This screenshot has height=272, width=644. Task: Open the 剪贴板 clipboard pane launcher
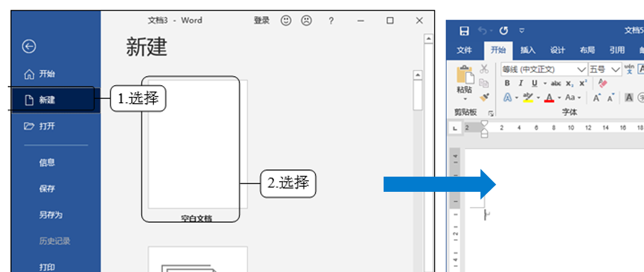click(x=490, y=113)
